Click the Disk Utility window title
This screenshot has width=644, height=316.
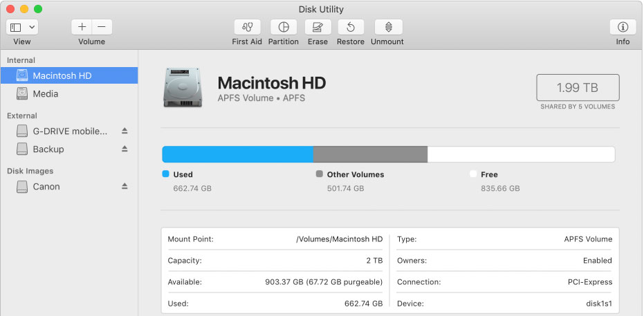[321, 9]
